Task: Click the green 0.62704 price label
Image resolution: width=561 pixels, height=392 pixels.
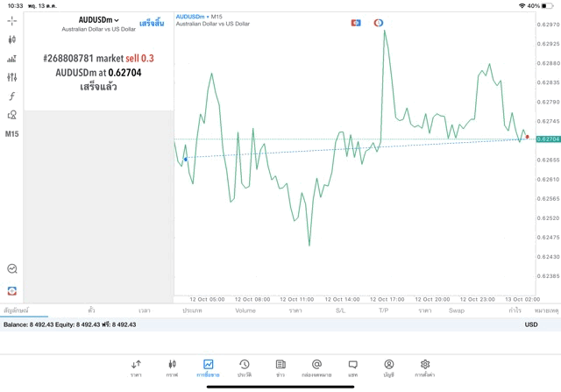Action: 548,139
